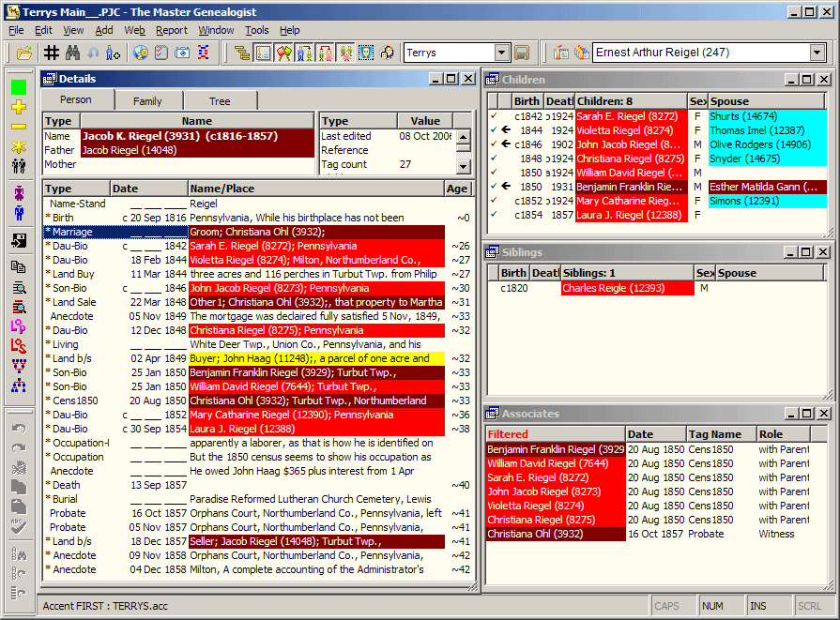The width and height of the screenshot is (840, 620).
Task: Click the open folder toolbar icon
Action: pos(24,53)
